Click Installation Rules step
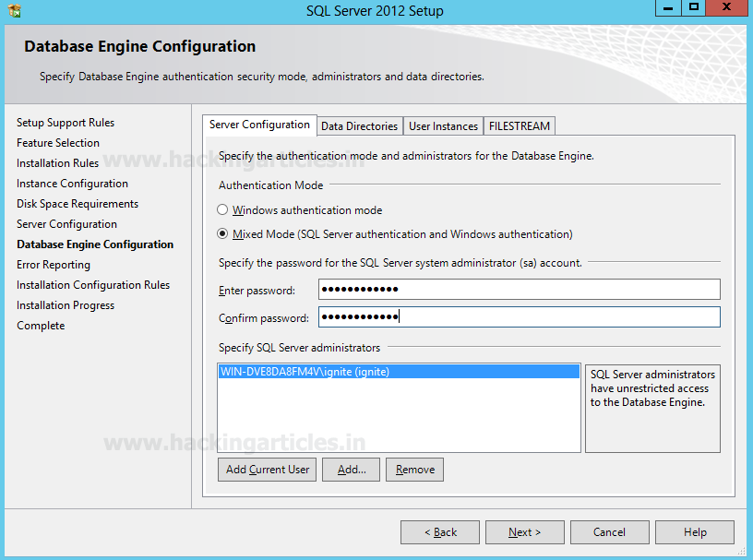 (x=57, y=163)
